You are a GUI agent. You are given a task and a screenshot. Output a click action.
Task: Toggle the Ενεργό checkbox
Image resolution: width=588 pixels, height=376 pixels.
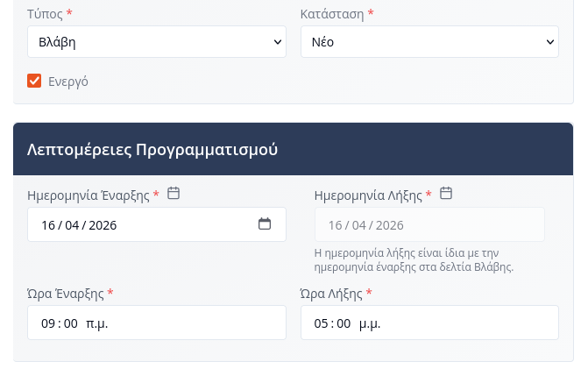pyautogui.click(x=34, y=81)
